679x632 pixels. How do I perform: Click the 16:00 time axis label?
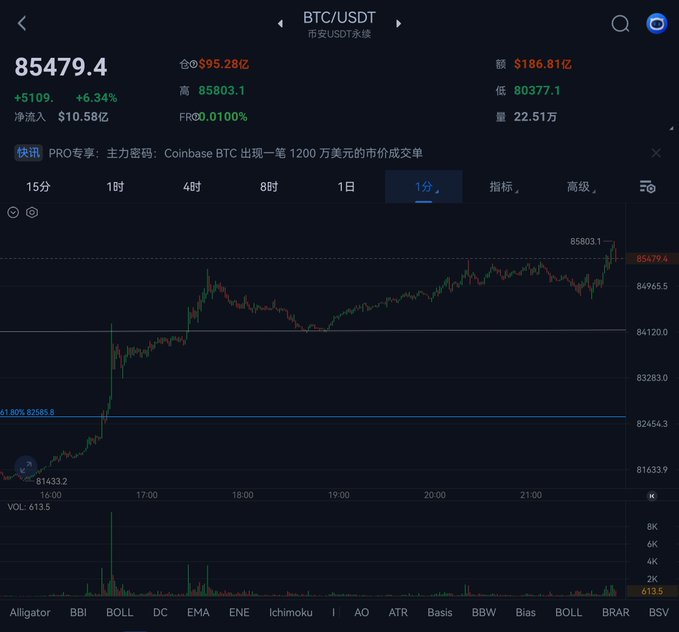tap(51, 495)
